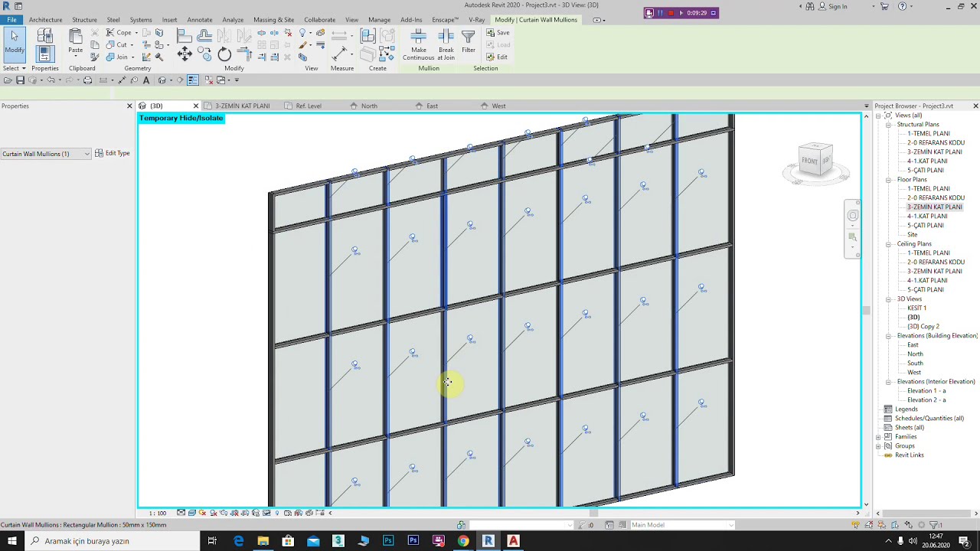980x551 pixels.
Task: Close the {3D} view tab
Action: tap(195, 106)
